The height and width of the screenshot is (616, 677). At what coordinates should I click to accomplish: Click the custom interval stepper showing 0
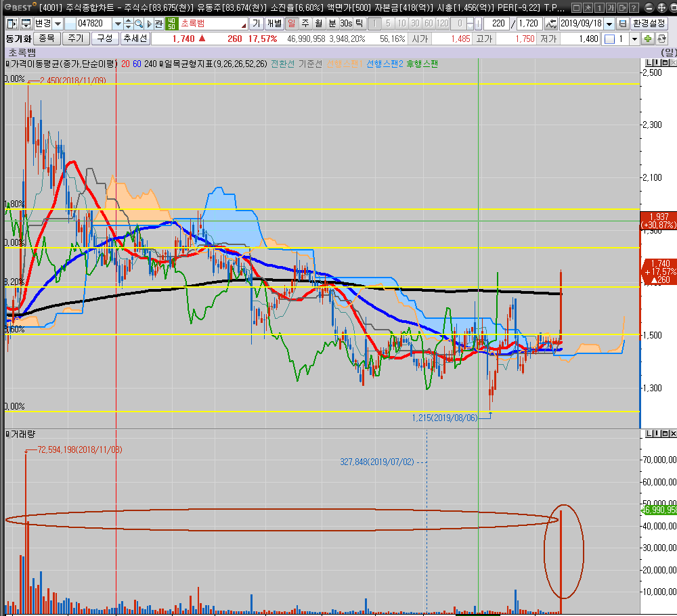[x=470, y=23]
